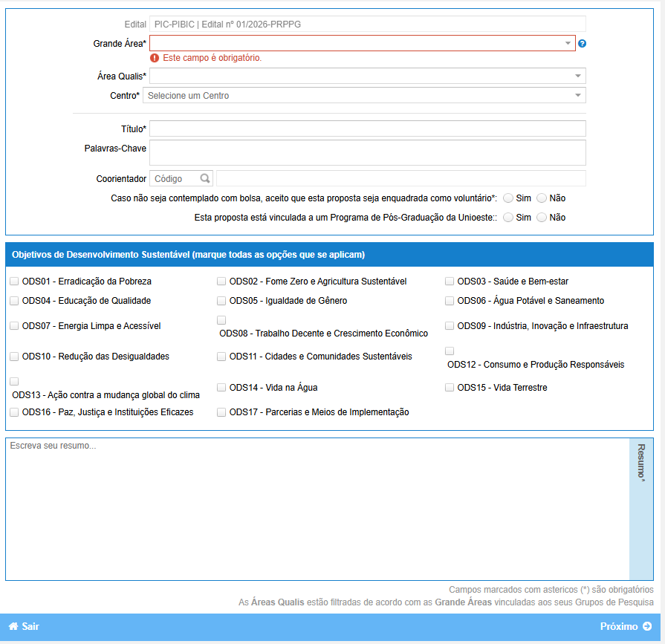Enable ODS04 - Educação de Qualidade checkbox
The image size is (665, 644).
click(14, 301)
